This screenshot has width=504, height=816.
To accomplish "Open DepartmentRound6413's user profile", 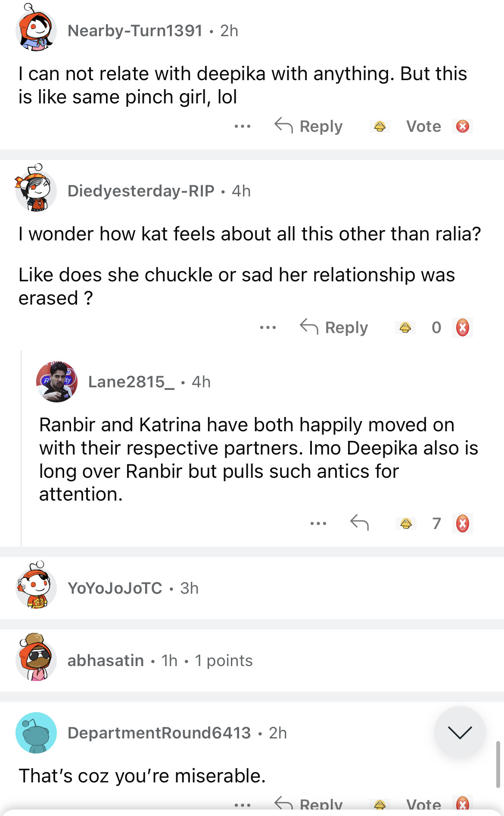I will coord(159,733).
